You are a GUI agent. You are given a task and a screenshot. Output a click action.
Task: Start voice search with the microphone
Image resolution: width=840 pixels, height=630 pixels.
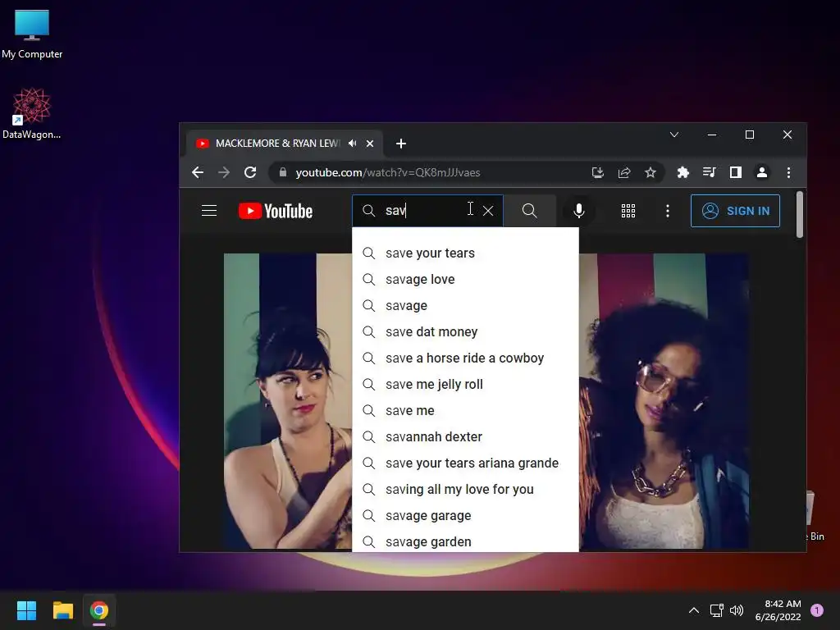click(578, 211)
